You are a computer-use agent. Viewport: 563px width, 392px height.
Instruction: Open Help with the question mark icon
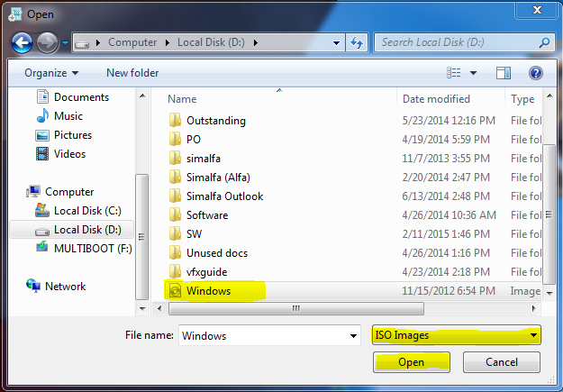535,73
